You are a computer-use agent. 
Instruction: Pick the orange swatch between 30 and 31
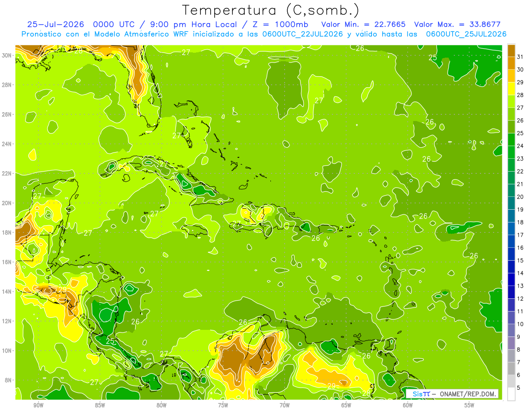tap(511, 63)
